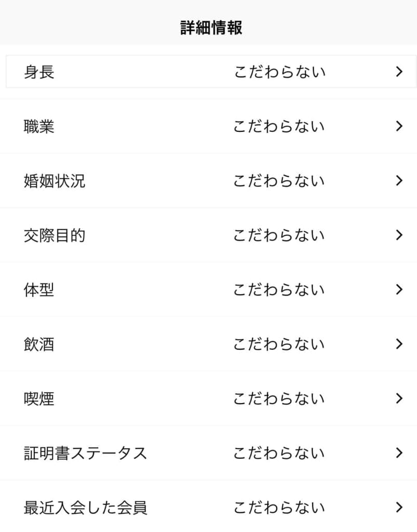This screenshot has height=532, width=417.
Task: Expand the 婚姻状況 row chevron
Action: [399, 180]
